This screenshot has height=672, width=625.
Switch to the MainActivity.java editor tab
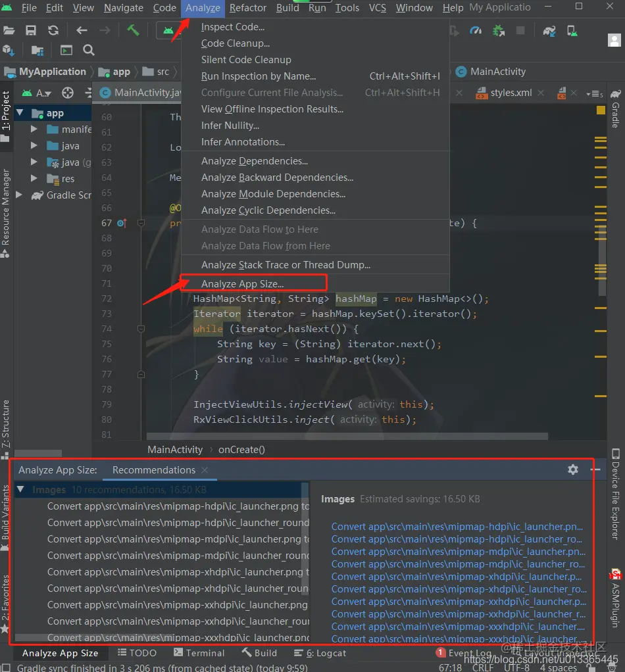click(x=141, y=93)
